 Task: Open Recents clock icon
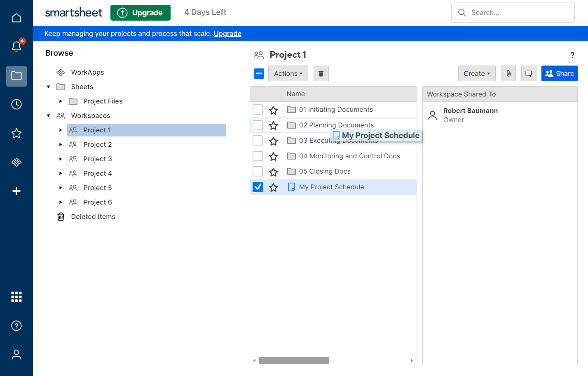(x=16, y=104)
